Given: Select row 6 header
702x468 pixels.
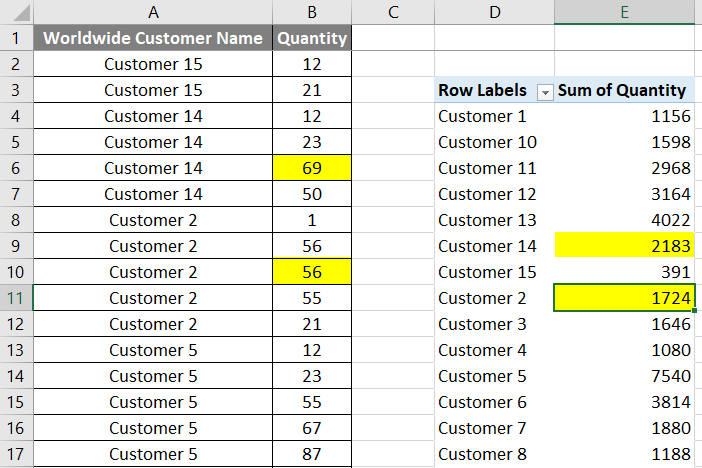Looking at the screenshot, I should coord(16,168).
